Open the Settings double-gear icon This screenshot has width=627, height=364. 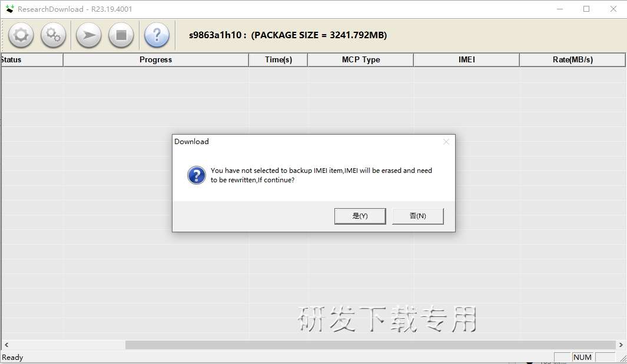click(x=53, y=35)
